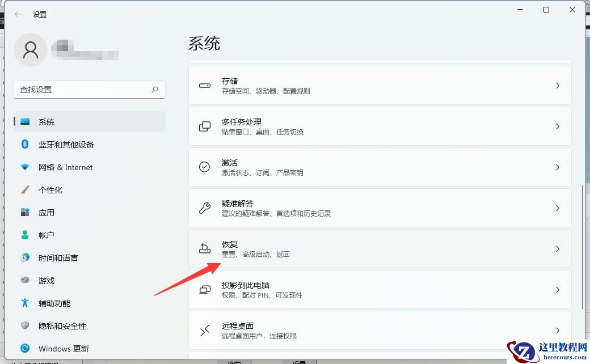The height and width of the screenshot is (364, 590).
Task: Open the 恢复 settings entry
Action: (x=380, y=249)
